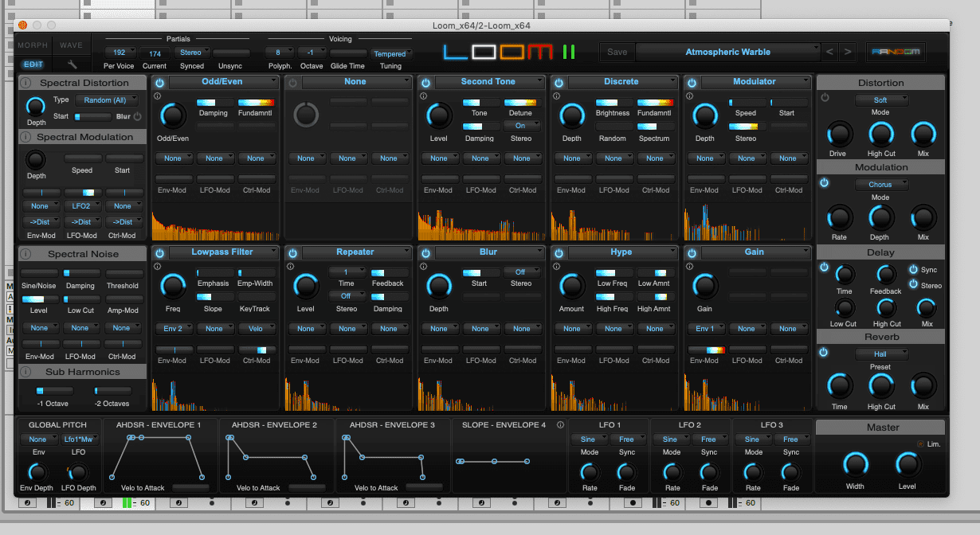This screenshot has width=980, height=535.
Task: Toggle power for the Modulator module
Action: tap(692, 83)
